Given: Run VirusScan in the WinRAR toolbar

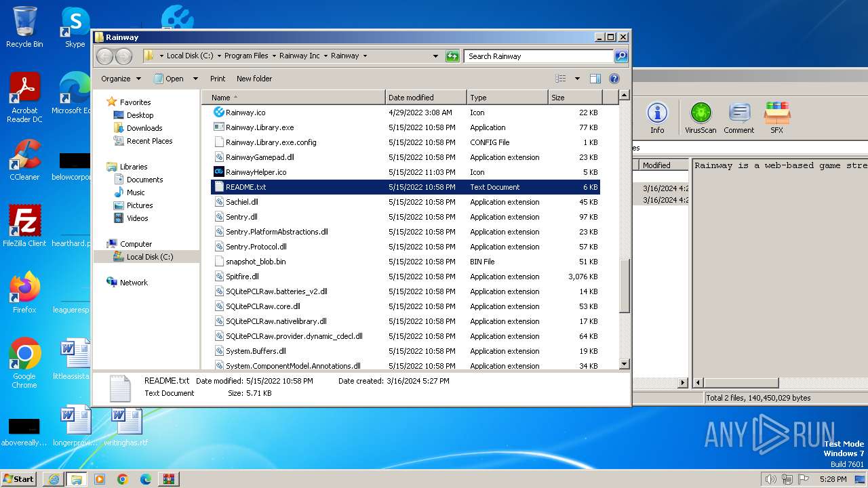Looking at the screenshot, I should 701,118.
